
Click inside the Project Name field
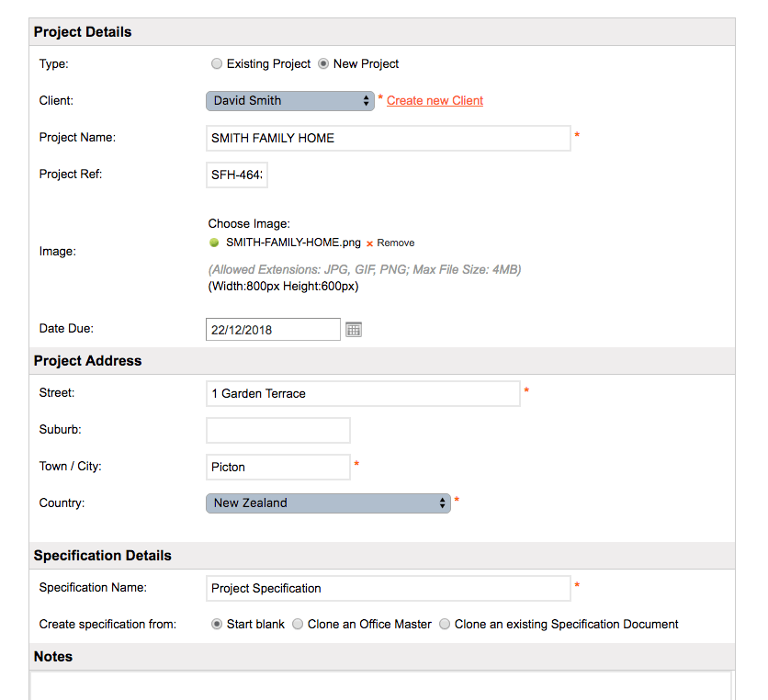pyautogui.click(x=386, y=138)
